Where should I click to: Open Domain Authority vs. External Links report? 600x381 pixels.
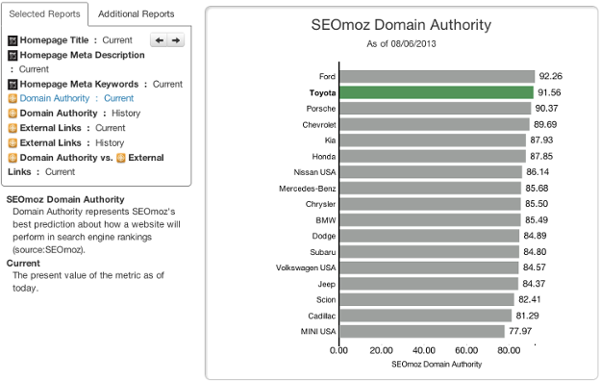tap(86, 164)
